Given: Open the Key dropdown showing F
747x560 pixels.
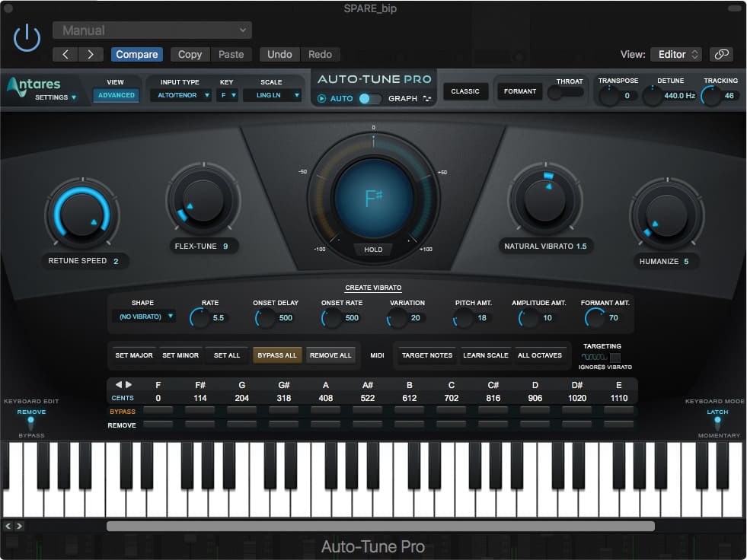Looking at the screenshot, I should point(227,95).
